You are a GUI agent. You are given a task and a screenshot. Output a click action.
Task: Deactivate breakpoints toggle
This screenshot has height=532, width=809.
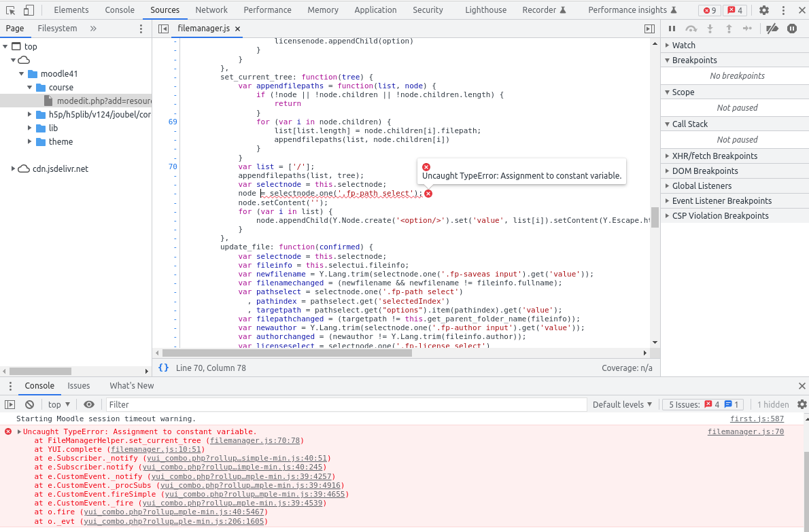click(x=772, y=29)
